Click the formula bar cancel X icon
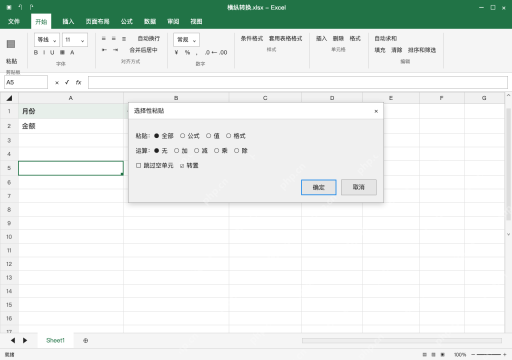 click(57, 82)
